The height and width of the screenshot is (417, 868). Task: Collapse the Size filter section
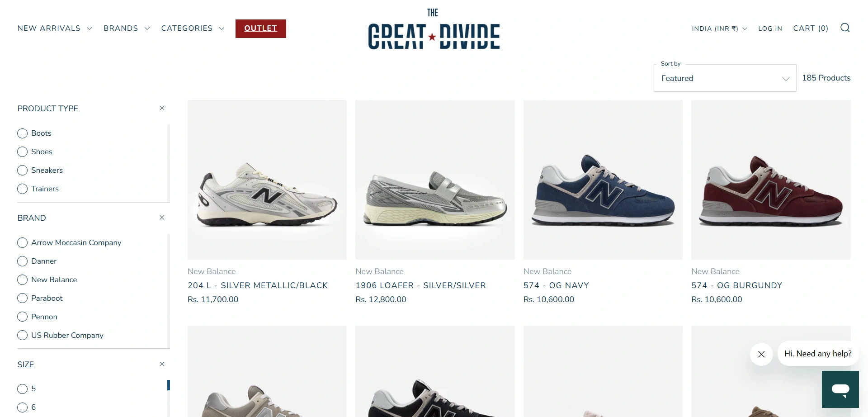point(162,364)
